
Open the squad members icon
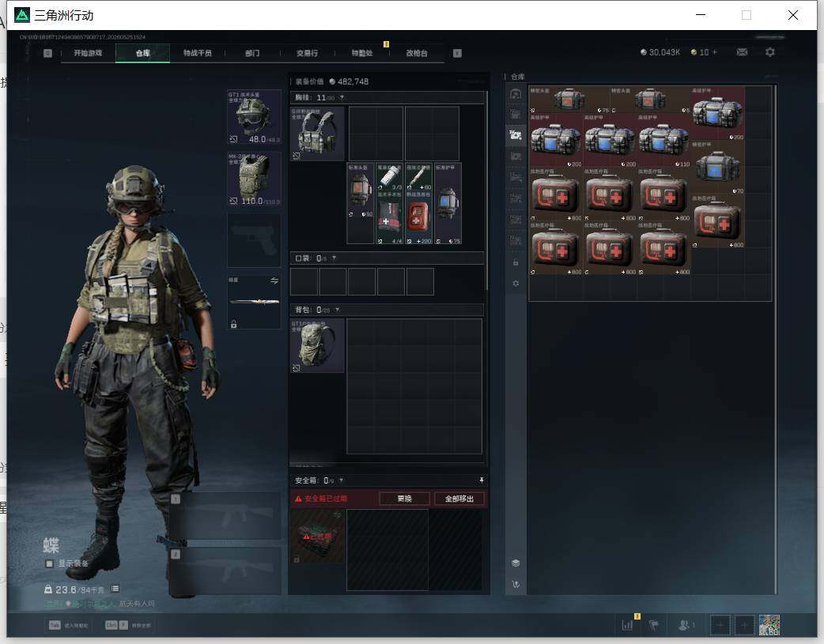pyautogui.click(x=686, y=625)
